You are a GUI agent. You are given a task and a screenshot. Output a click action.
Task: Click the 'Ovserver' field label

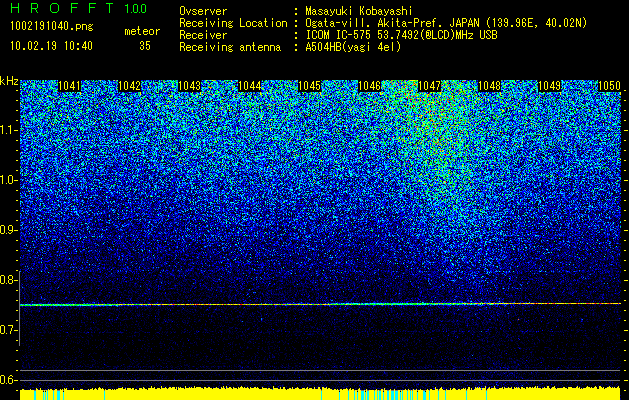[203, 11]
